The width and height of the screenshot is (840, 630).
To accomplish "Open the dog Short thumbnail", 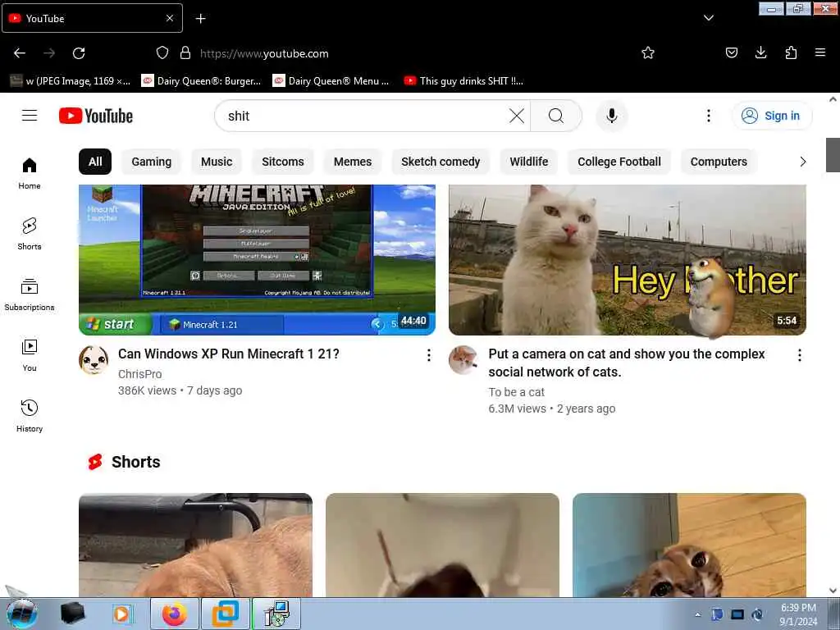I will pyautogui.click(x=195, y=545).
